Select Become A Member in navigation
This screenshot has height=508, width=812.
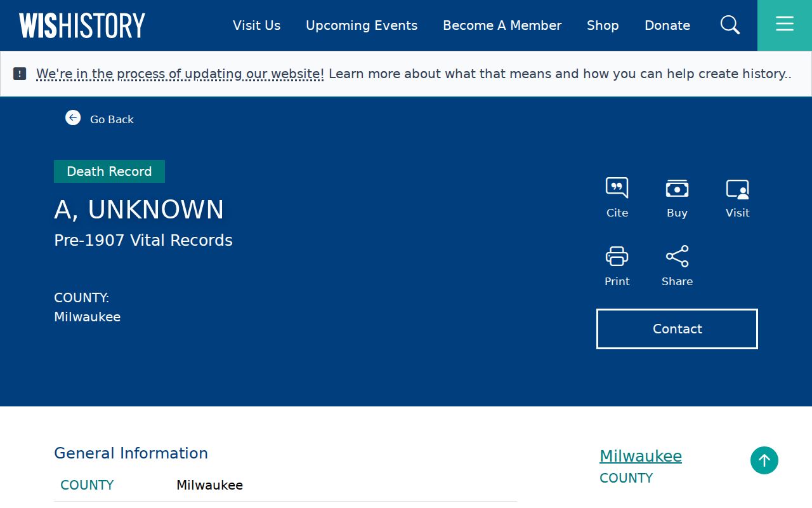[502, 25]
